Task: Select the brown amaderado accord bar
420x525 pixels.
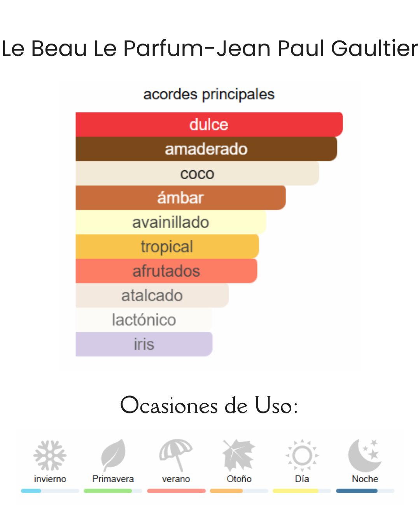Action: (x=206, y=149)
